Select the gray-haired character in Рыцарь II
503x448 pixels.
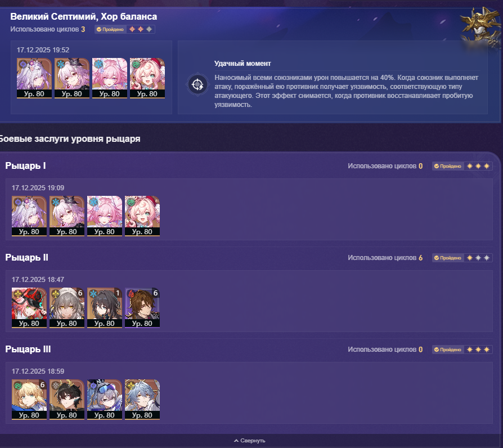tap(67, 308)
